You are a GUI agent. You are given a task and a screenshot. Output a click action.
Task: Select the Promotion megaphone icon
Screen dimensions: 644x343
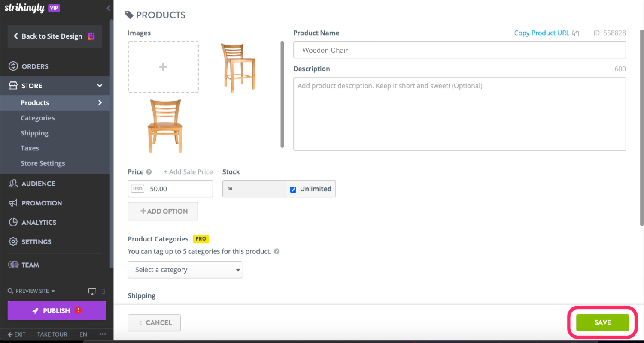[12, 203]
